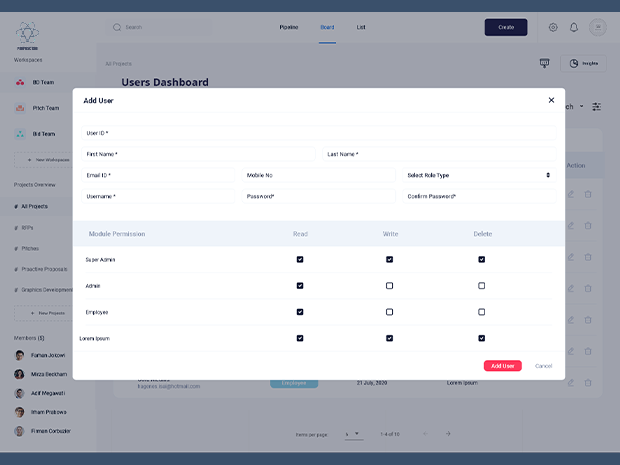Click the Mobile No field
Viewport: 620px width, 465px height.
[319, 175]
